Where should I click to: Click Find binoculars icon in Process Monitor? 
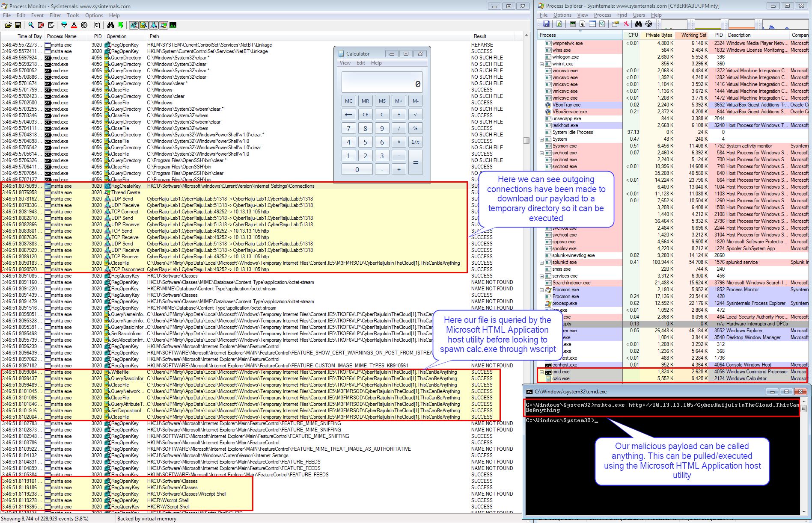pyautogui.click(x=110, y=26)
